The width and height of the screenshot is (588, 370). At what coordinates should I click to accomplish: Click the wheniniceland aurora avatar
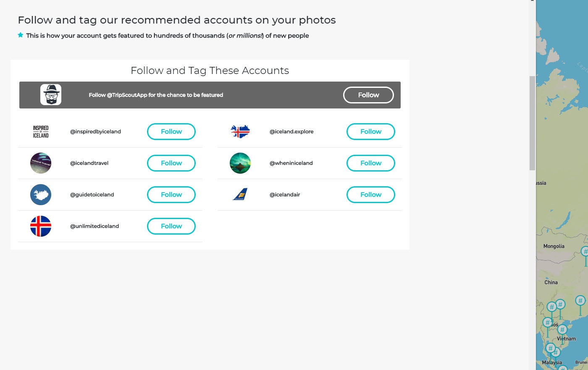pos(240,163)
